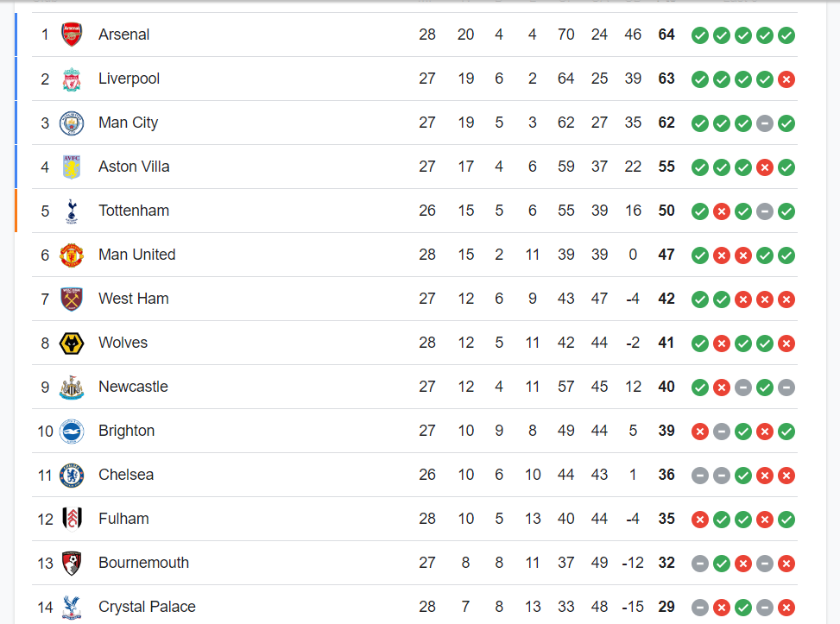Click the Fulham crest icon

point(72,519)
